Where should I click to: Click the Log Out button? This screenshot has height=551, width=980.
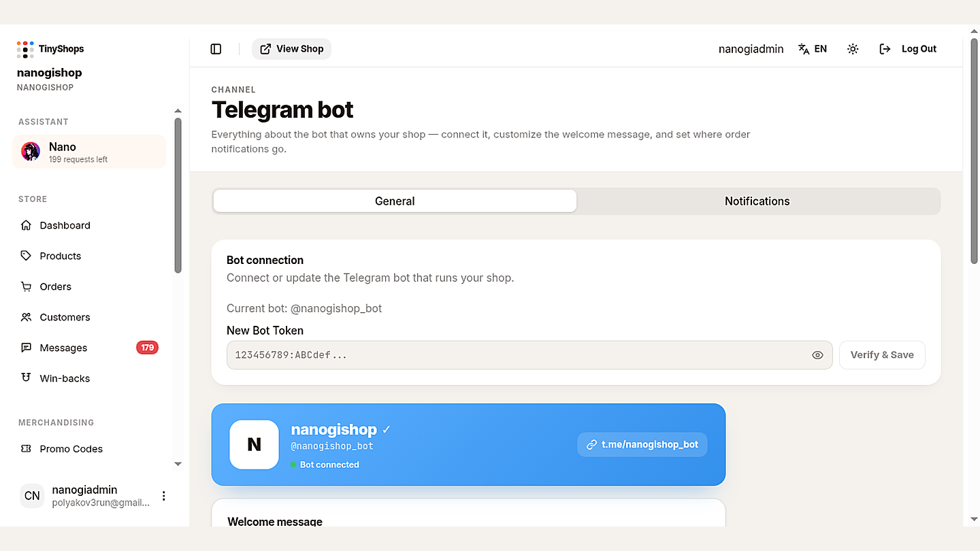(908, 49)
